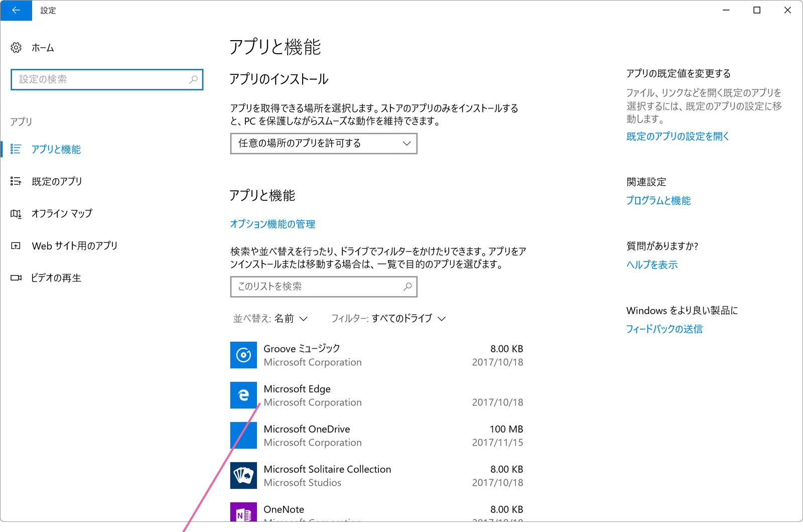Viewport: 803px width, 532px height.
Task: Click the 100 MB size of OneDrive
Action: tap(506, 429)
